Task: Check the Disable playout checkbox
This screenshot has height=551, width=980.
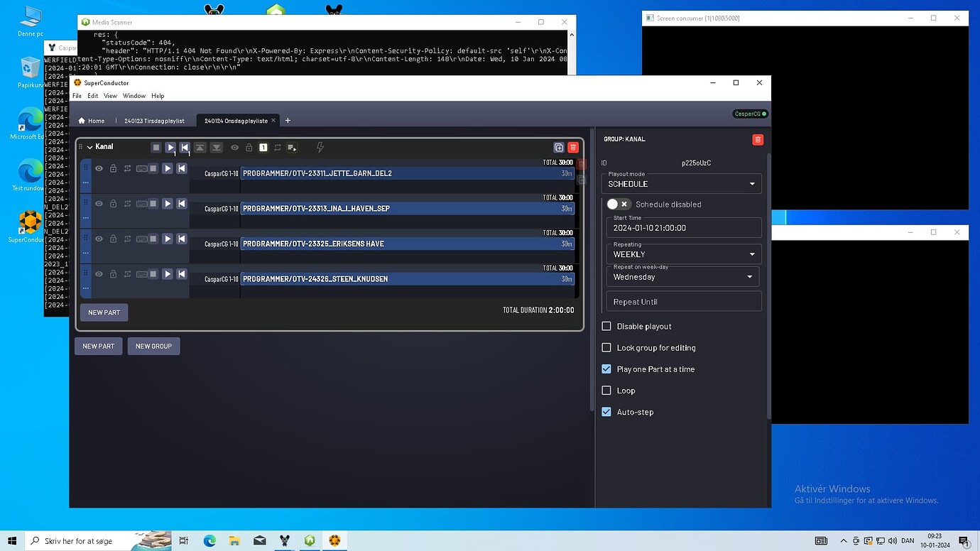Action: 606,327
